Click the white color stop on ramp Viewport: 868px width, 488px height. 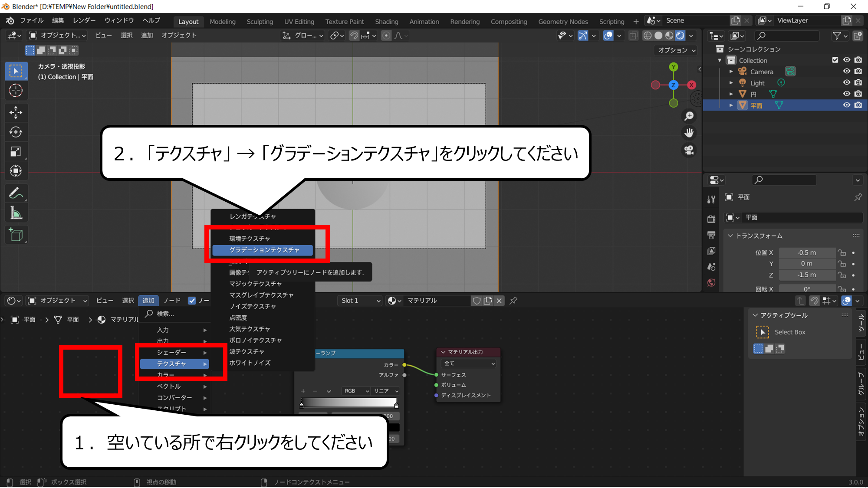[396, 406]
